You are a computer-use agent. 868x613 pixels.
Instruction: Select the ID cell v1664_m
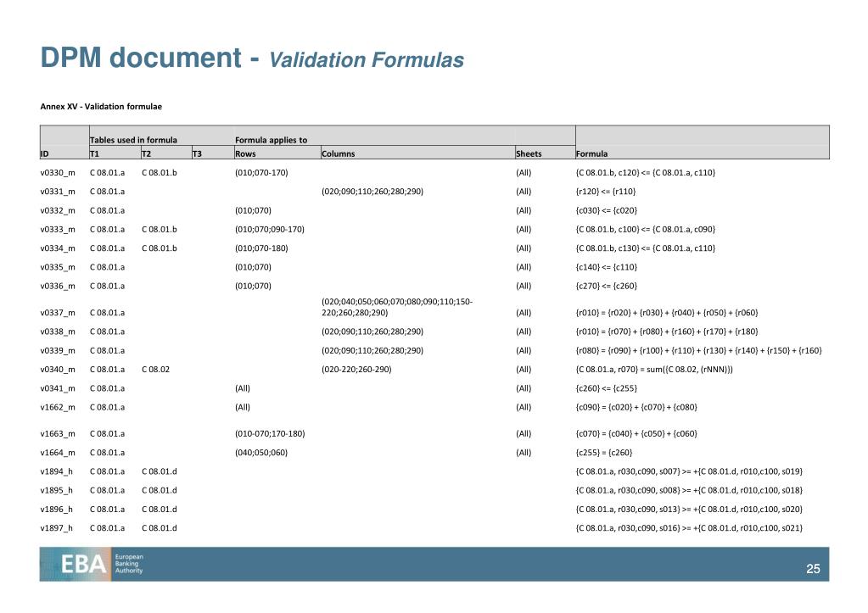pyautogui.click(x=58, y=453)
